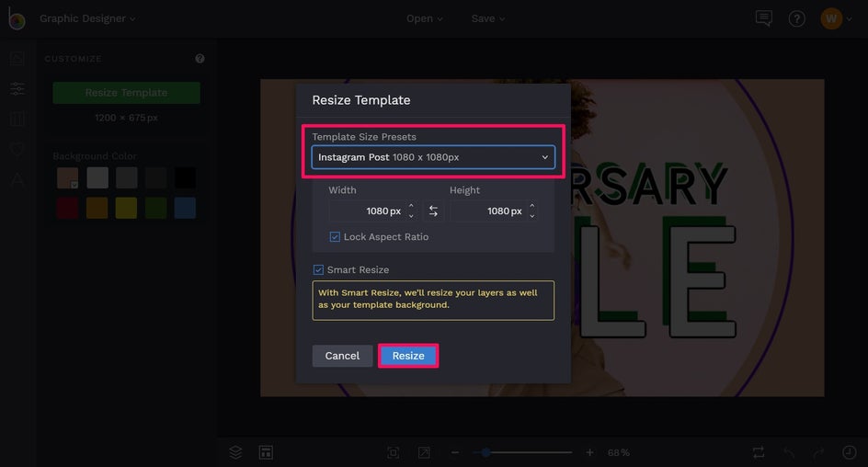Screen dimensions: 868x467
Task: Zoom in with the plus icon
Action: coord(589,452)
